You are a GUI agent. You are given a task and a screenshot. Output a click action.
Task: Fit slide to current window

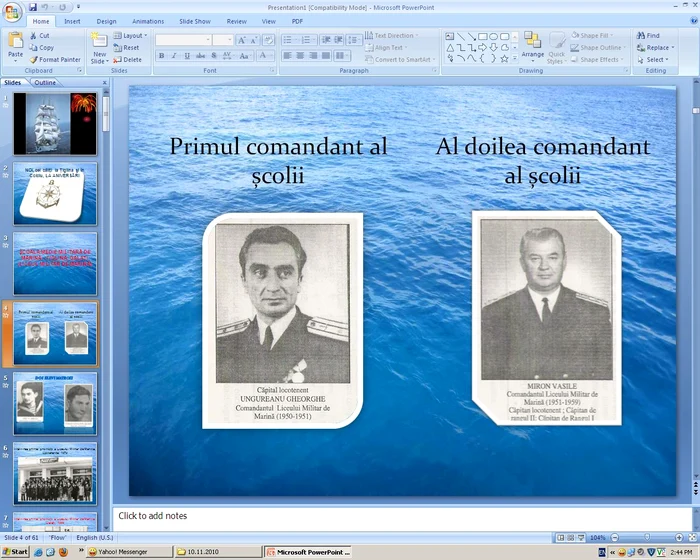click(x=692, y=538)
